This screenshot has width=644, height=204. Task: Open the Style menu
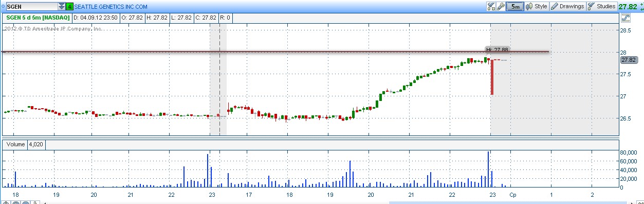(537, 7)
